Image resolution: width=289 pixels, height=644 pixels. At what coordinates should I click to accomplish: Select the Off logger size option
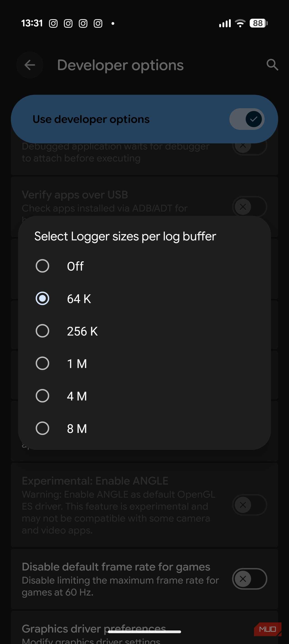point(42,266)
